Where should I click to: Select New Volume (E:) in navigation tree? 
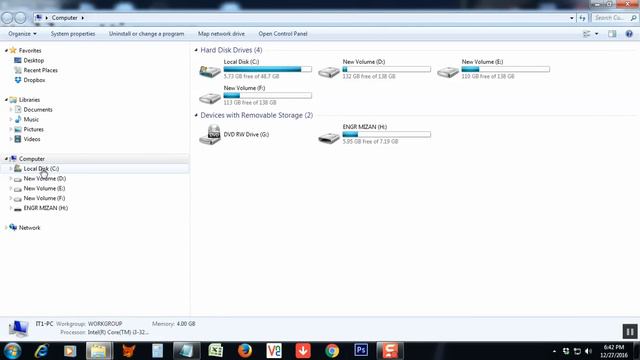point(44,188)
